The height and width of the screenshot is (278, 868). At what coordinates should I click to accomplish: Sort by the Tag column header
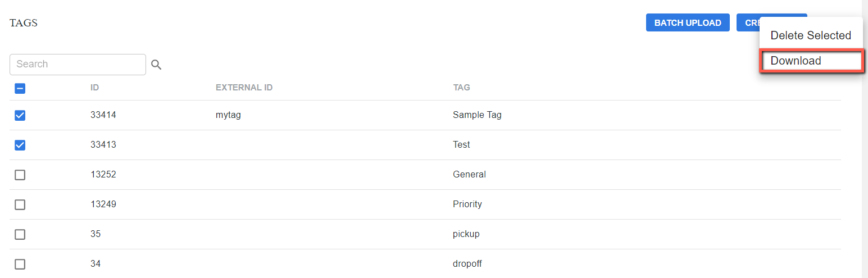[x=462, y=88]
